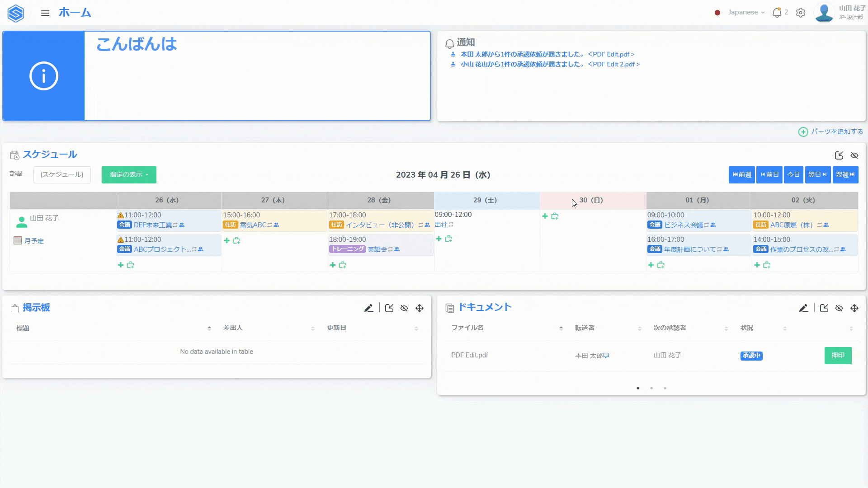The height and width of the screenshot is (488, 868).
Task: Expand the Japanese language dropdown
Action: click(x=746, y=13)
